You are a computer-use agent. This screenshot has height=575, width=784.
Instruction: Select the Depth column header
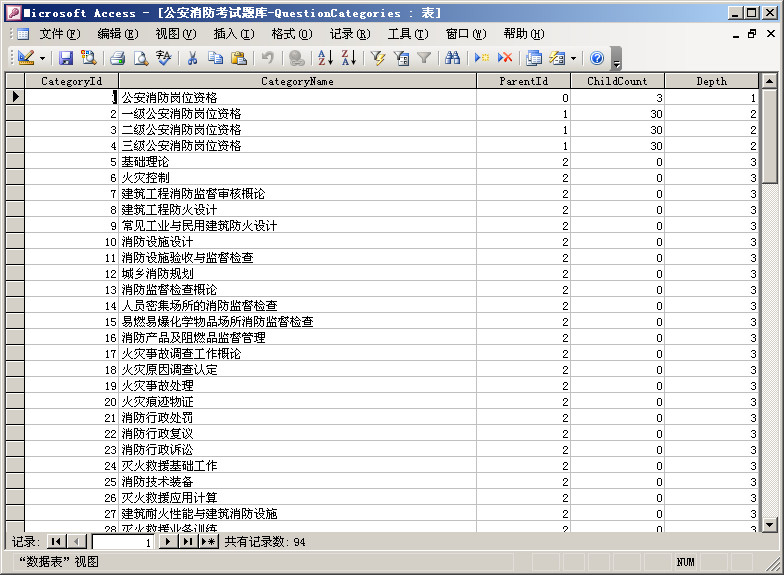click(x=712, y=81)
